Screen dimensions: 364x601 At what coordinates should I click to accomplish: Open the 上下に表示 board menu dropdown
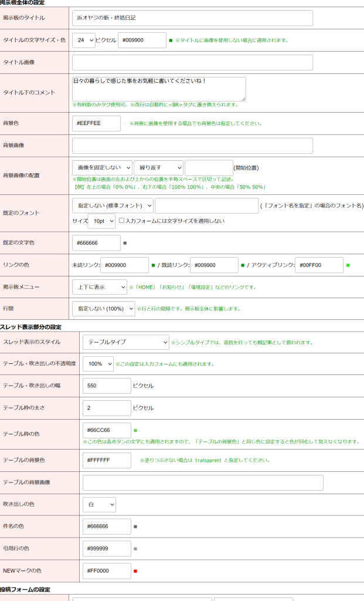click(x=99, y=287)
